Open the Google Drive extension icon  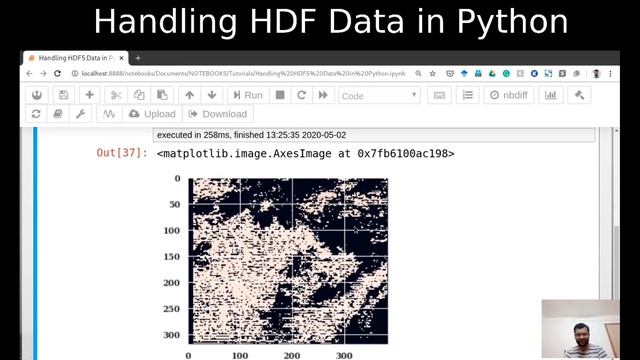pos(492,73)
